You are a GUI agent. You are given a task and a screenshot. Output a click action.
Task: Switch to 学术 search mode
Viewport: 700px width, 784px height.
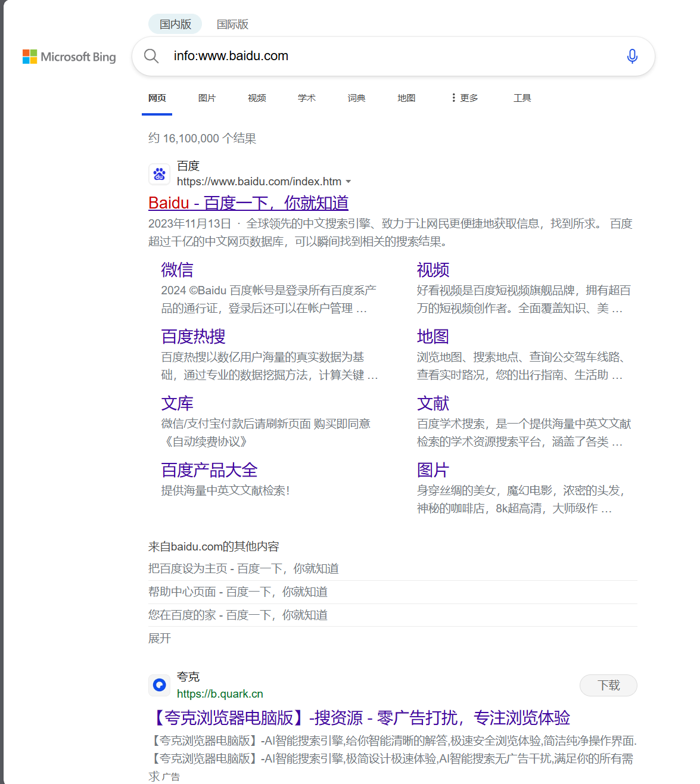tap(306, 98)
